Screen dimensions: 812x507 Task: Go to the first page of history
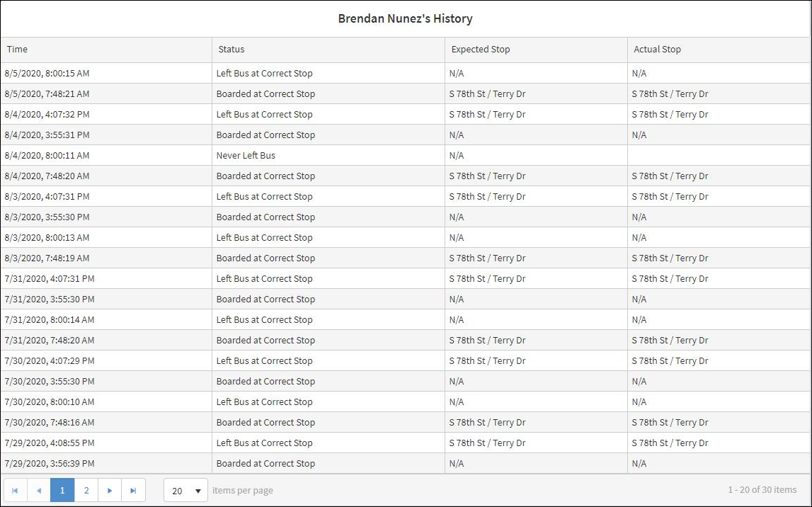[15, 490]
